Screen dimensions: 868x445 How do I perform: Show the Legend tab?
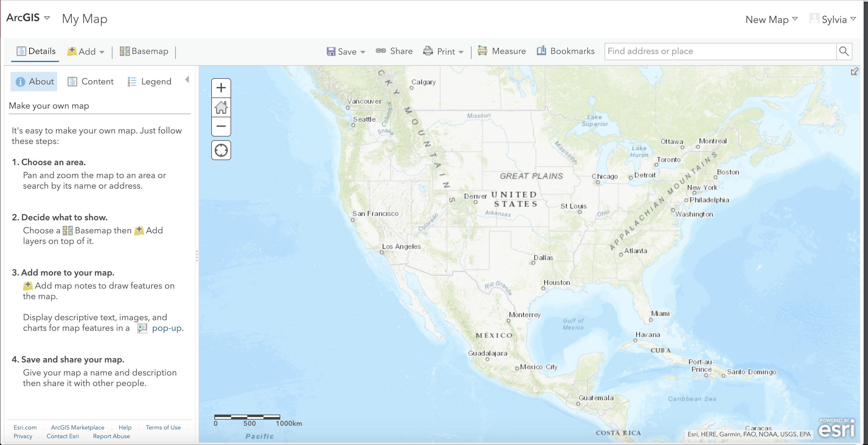149,82
